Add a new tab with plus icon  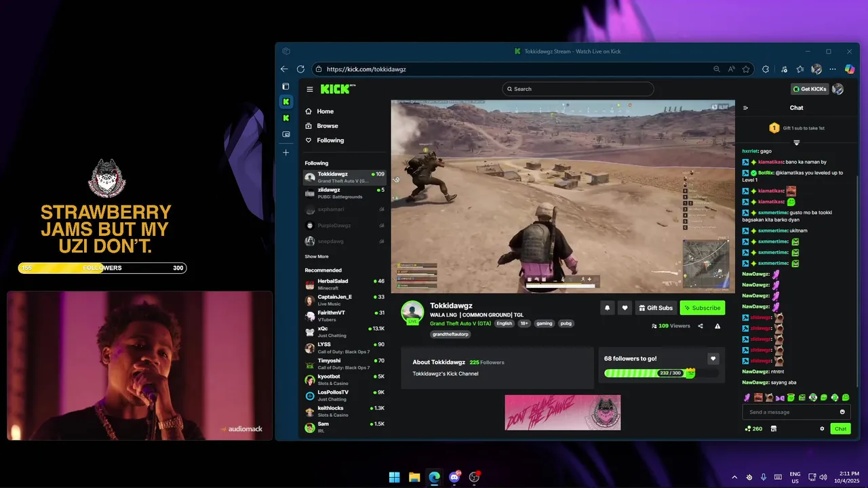285,152
